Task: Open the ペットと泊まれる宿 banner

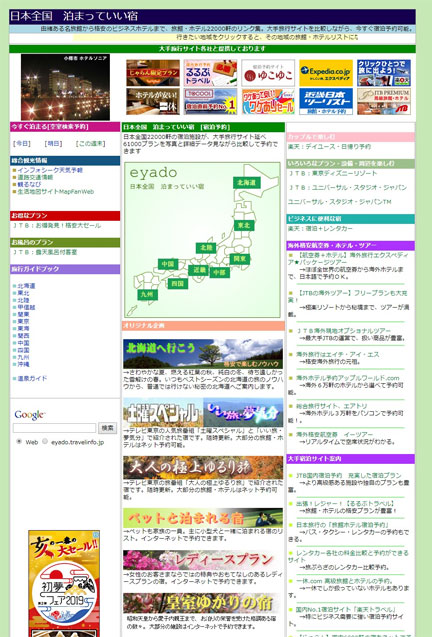Action: coord(203,518)
